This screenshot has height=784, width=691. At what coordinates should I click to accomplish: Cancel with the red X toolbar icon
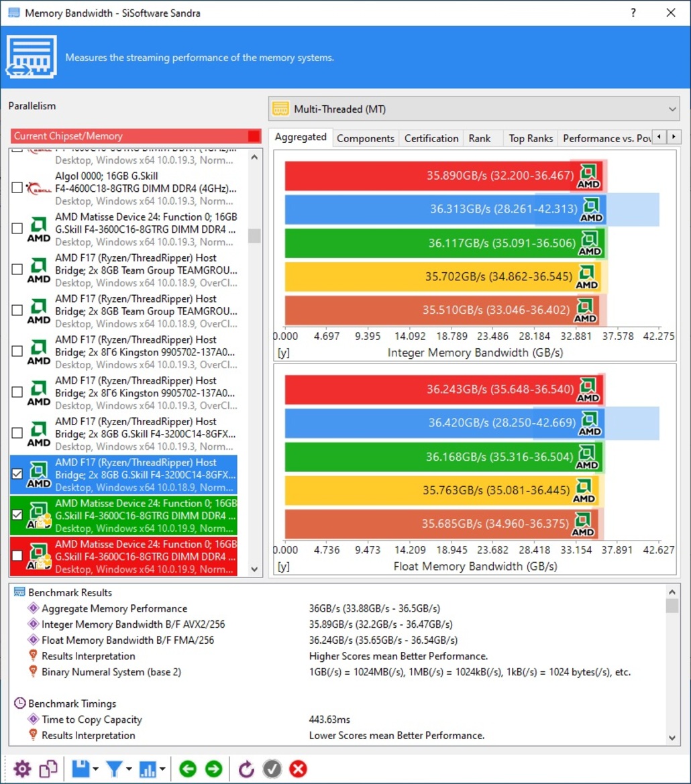(x=299, y=769)
